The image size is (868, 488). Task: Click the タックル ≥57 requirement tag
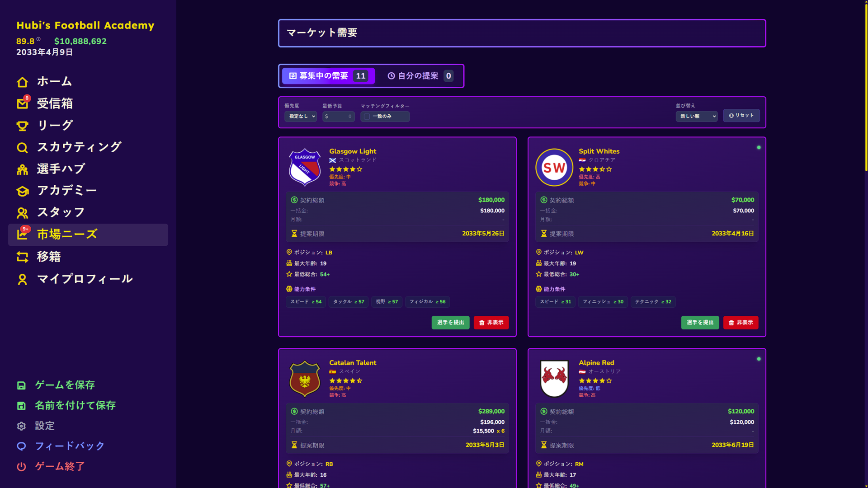click(349, 302)
